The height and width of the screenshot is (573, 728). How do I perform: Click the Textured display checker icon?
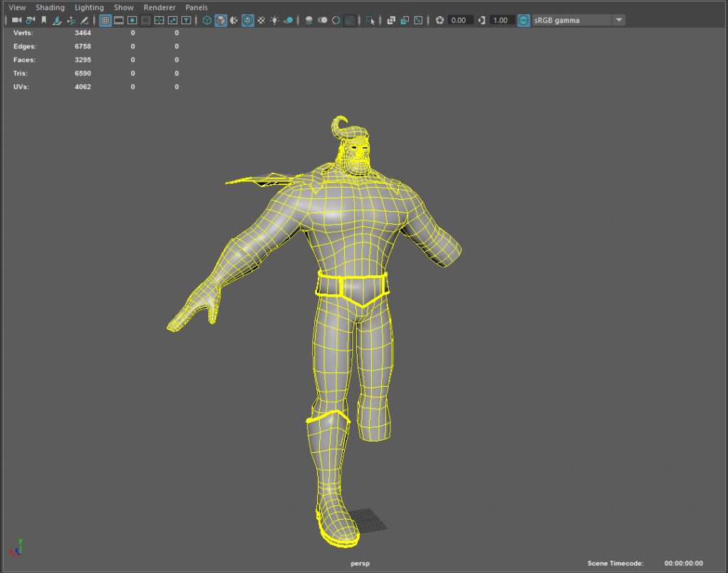tap(261, 21)
